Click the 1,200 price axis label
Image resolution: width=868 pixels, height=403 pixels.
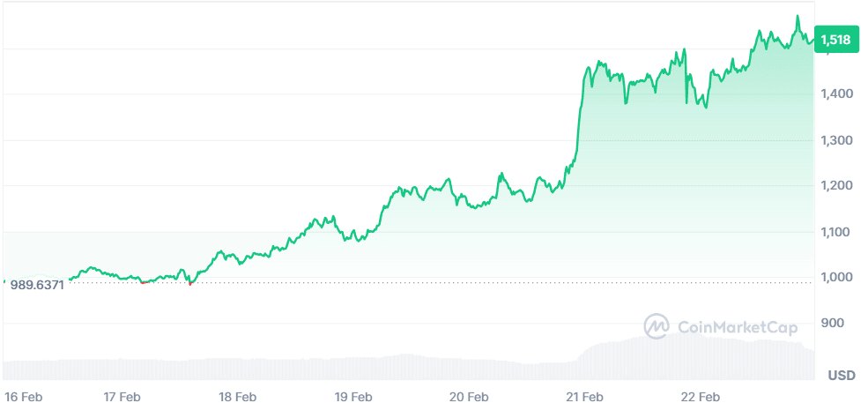835,186
